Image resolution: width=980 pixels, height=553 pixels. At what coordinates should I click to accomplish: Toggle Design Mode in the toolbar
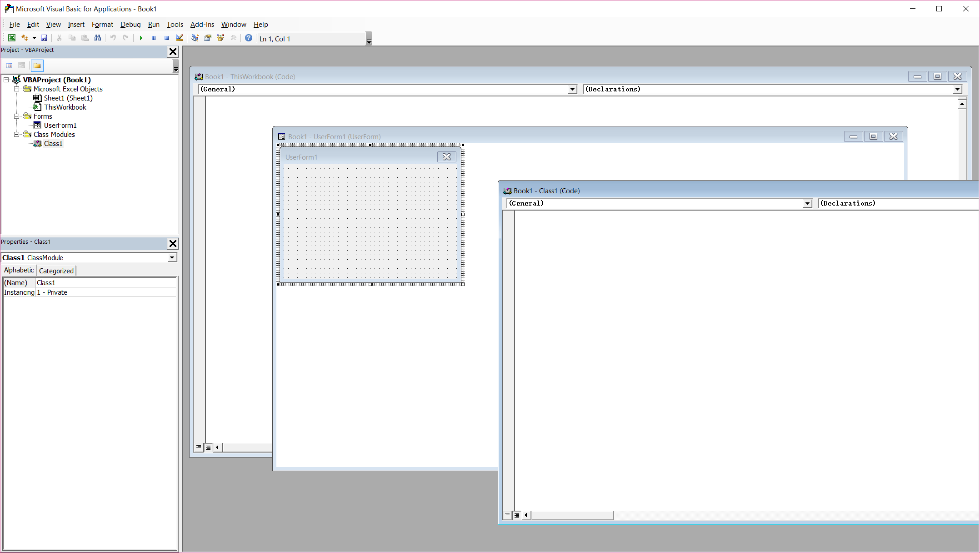click(x=180, y=38)
